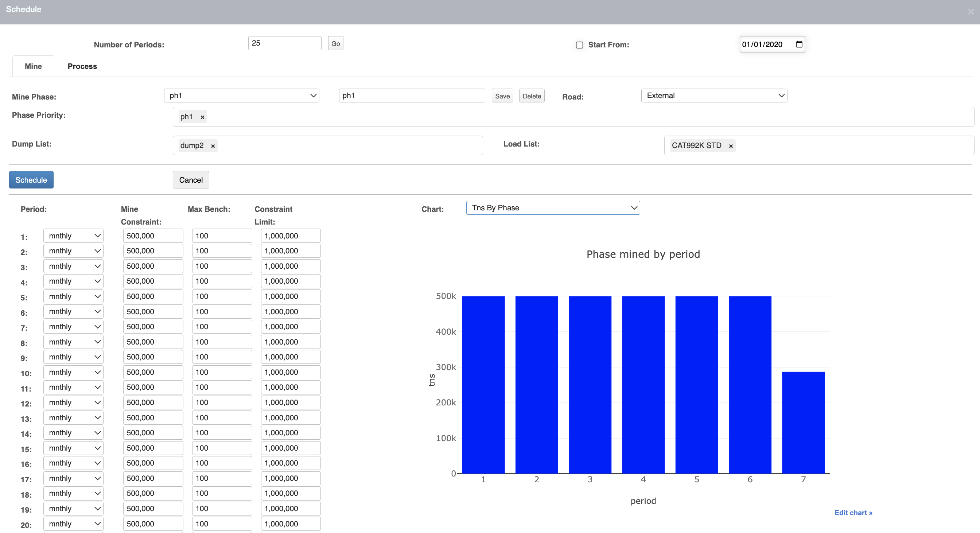The image size is (980, 533).
Task: Open the Edit chart link
Action: click(x=853, y=513)
